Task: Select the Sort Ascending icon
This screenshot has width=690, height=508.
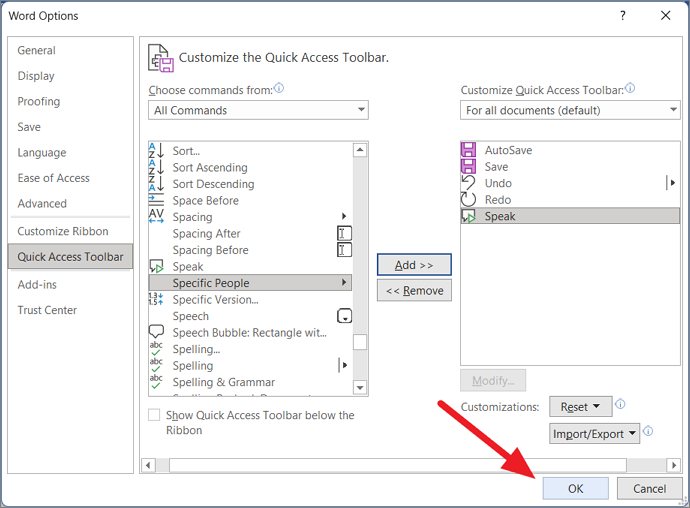Action: click(x=156, y=167)
